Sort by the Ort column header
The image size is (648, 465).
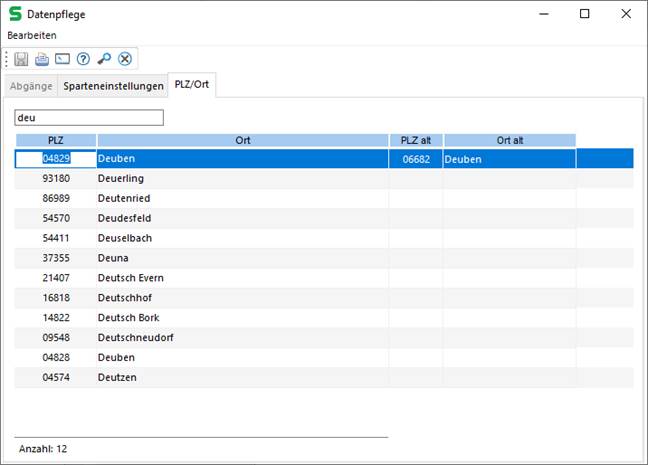pos(243,140)
